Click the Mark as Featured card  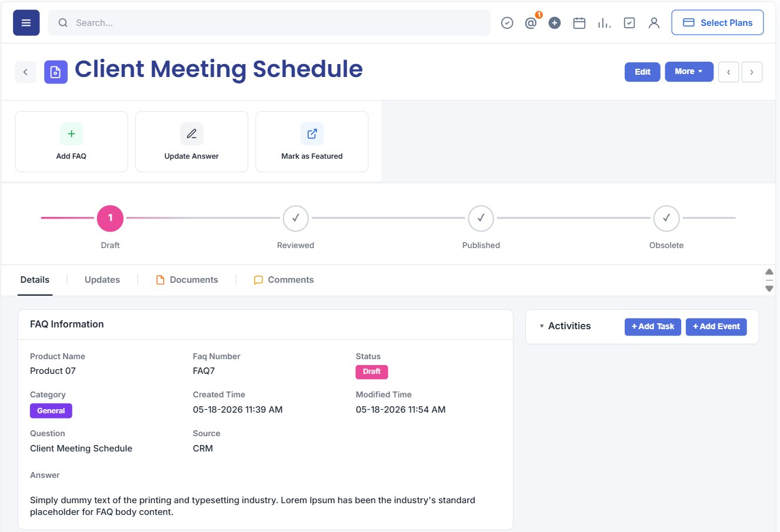coord(312,142)
